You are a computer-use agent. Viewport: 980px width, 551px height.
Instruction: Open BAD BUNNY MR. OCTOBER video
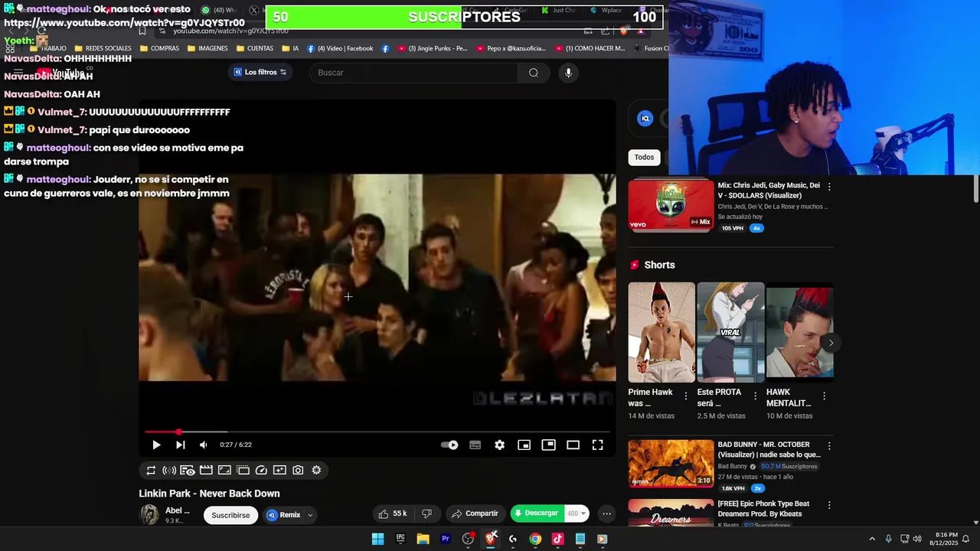(x=671, y=463)
